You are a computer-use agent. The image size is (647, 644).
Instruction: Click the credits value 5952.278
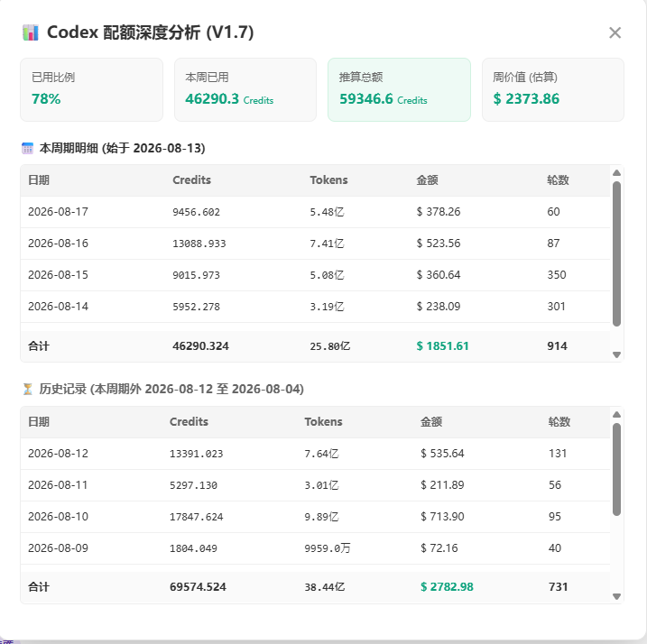pyautogui.click(x=196, y=307)
